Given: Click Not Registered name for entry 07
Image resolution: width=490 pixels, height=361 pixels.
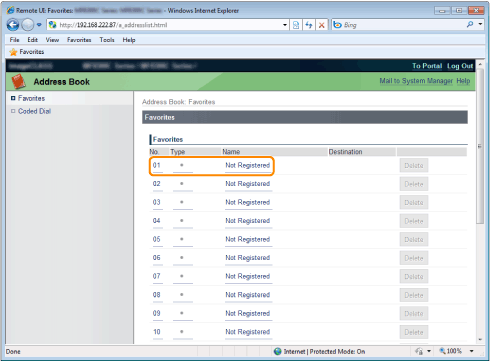Looking at the screenshot, I should tap(248, 276).
